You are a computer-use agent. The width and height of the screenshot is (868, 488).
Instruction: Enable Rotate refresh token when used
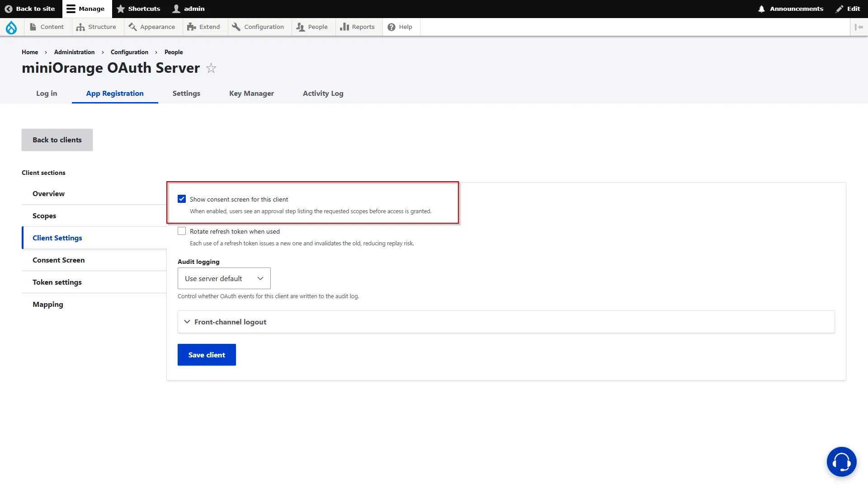pos(182,231)
